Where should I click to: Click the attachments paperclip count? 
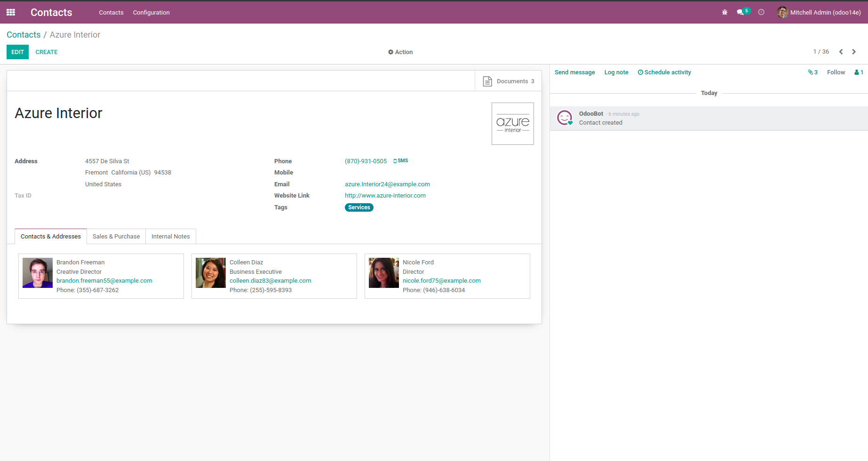[x=812, y=72]
